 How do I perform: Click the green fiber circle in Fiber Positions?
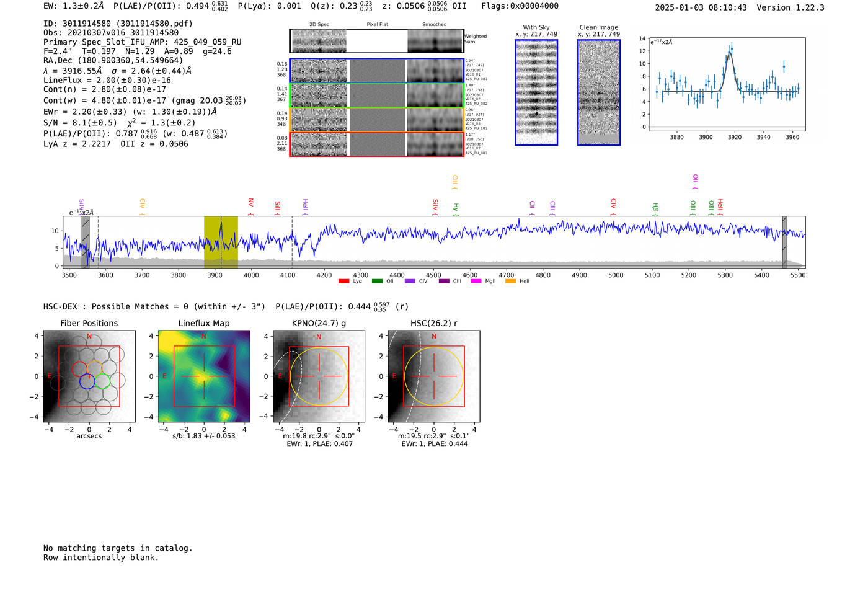click(102, 381)
